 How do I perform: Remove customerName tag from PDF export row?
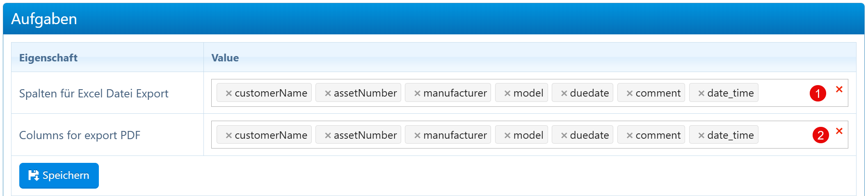pos(229,135)
